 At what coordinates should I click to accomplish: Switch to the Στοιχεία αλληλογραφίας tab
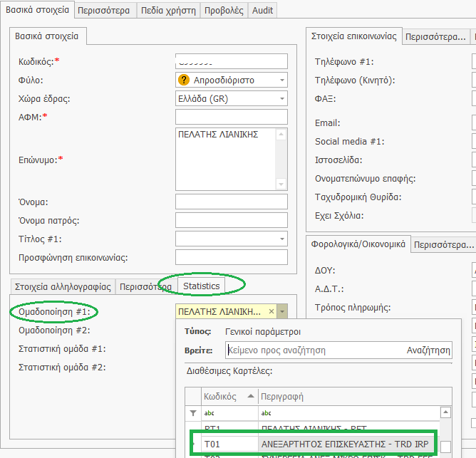(63, 287)
